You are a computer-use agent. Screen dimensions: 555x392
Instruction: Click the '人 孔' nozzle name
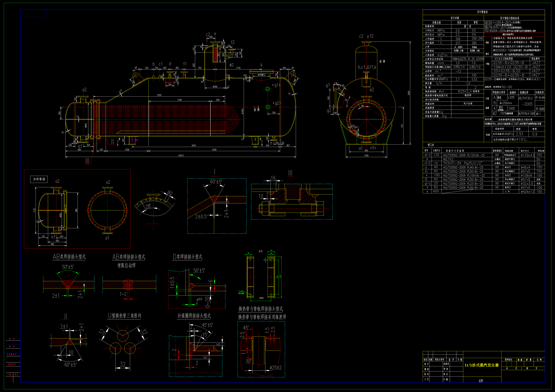pyautogui.click(x=507, y=192)
